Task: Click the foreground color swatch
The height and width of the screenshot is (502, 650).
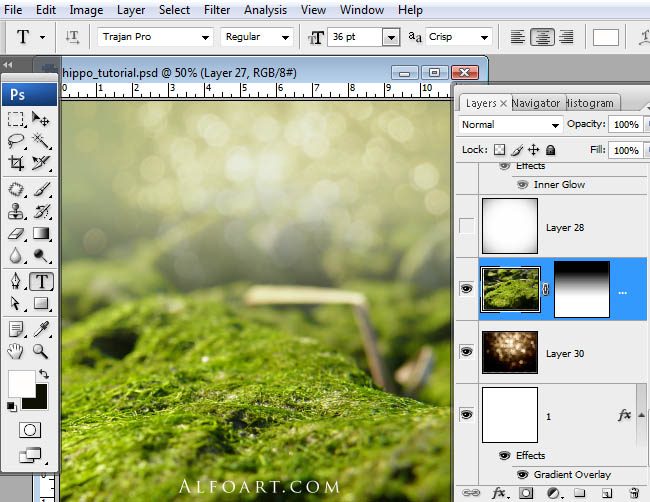Action: pyautogui.click(x=21, y=384)
